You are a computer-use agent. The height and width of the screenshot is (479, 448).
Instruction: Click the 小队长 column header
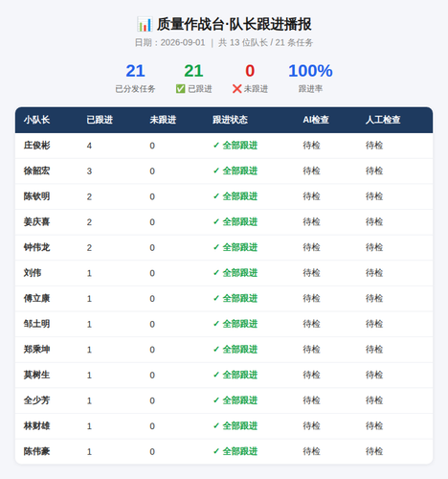tap(36, 120)
